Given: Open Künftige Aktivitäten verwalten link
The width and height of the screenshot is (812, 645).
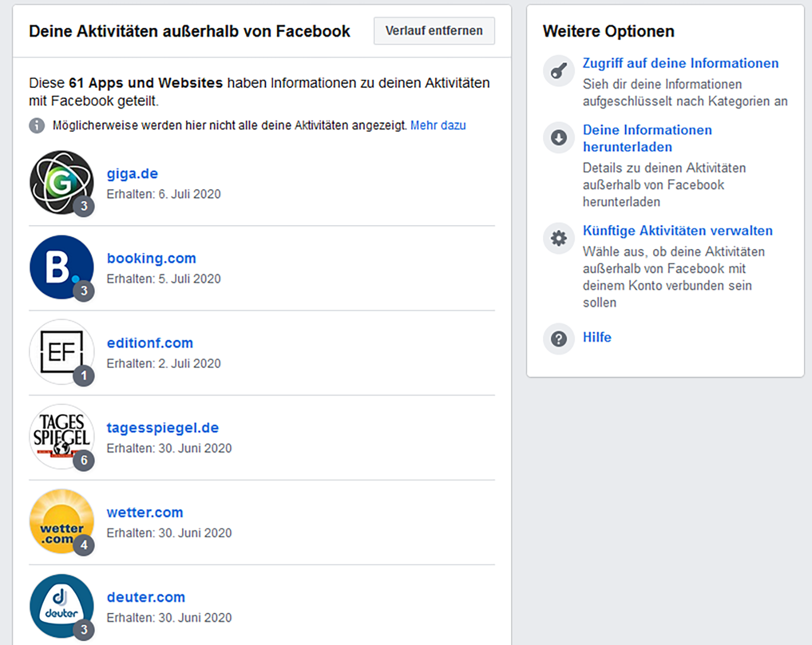Looking at the screenshot, I should (x=677, y=231).
